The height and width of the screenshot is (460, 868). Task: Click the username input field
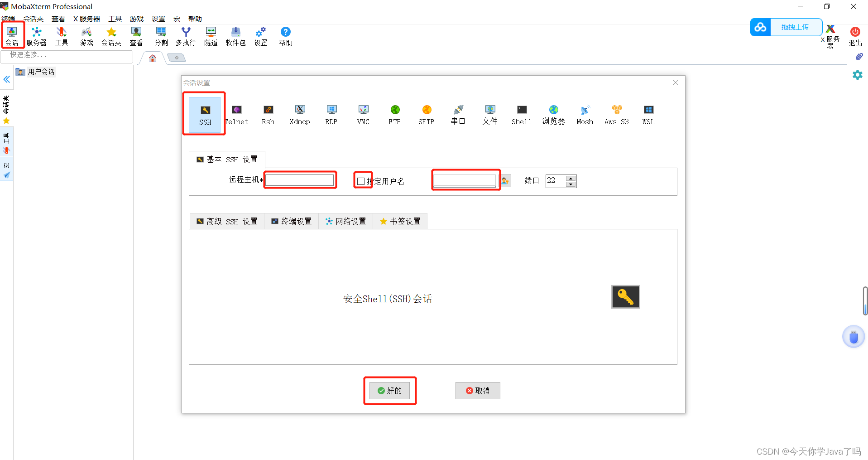465,180
